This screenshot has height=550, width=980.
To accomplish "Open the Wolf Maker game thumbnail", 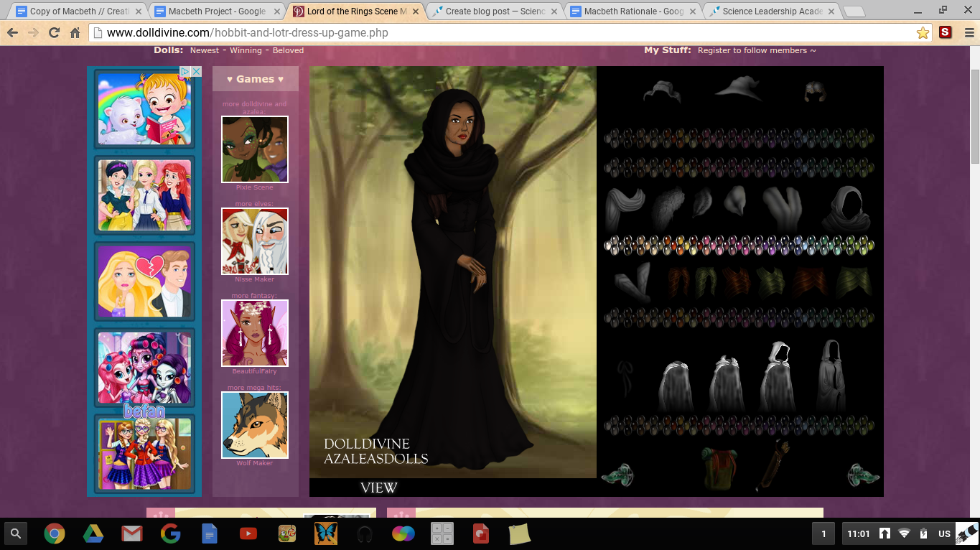I will pos(254,425).
